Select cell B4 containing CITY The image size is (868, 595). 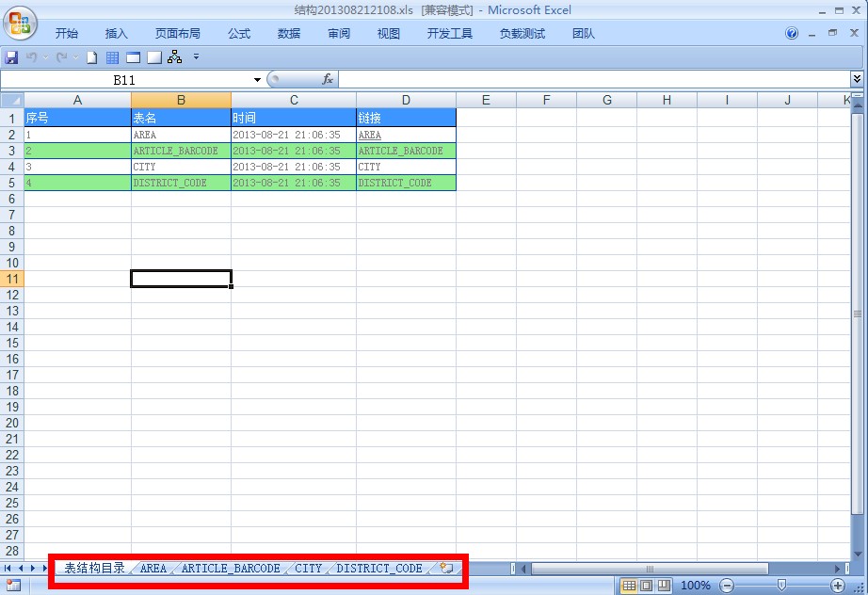coord(181,167)
